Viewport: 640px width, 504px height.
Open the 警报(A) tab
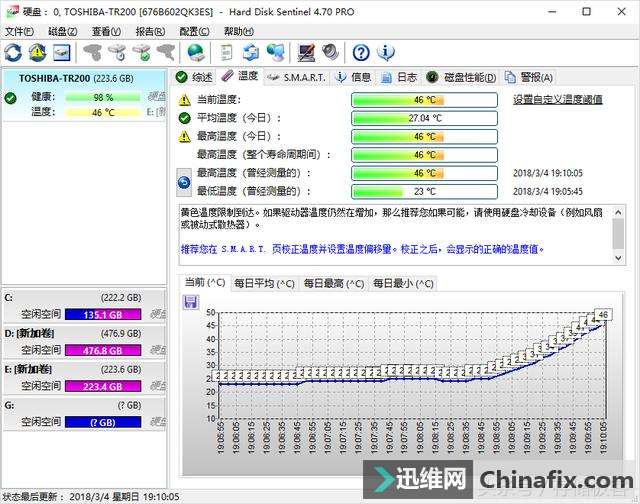(x=529, y=77)
